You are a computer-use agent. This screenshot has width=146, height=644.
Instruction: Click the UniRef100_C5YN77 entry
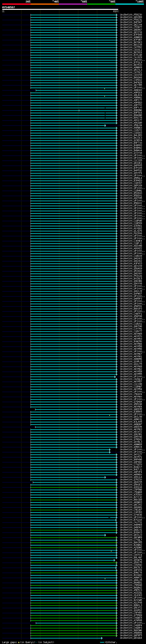click(x=131, y=27)
